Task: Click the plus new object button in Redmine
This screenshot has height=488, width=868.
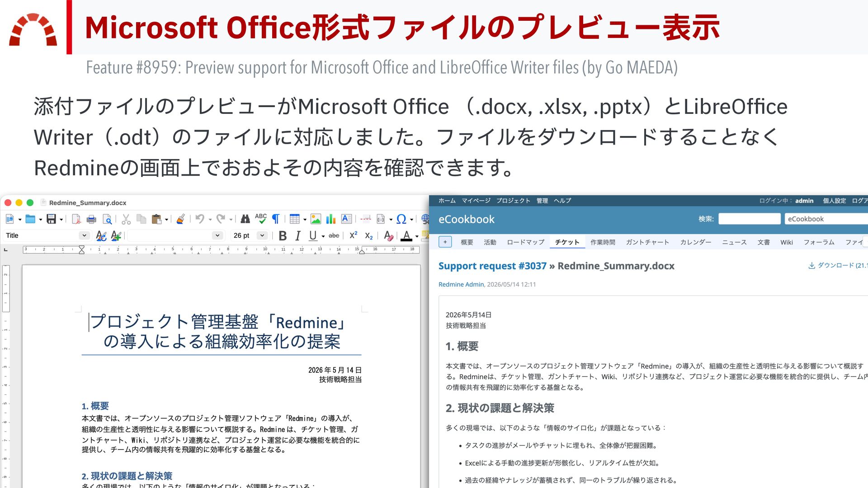Action: click(x=445, y=242)
